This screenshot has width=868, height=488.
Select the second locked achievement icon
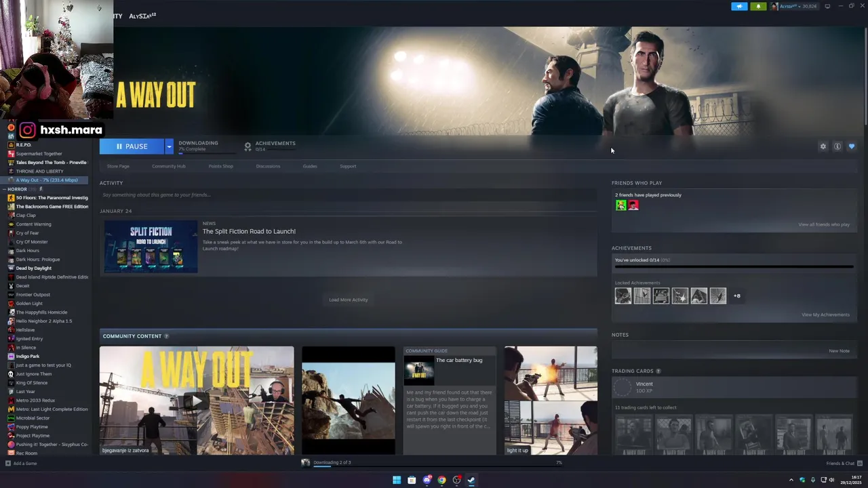[x=642, y=296]
